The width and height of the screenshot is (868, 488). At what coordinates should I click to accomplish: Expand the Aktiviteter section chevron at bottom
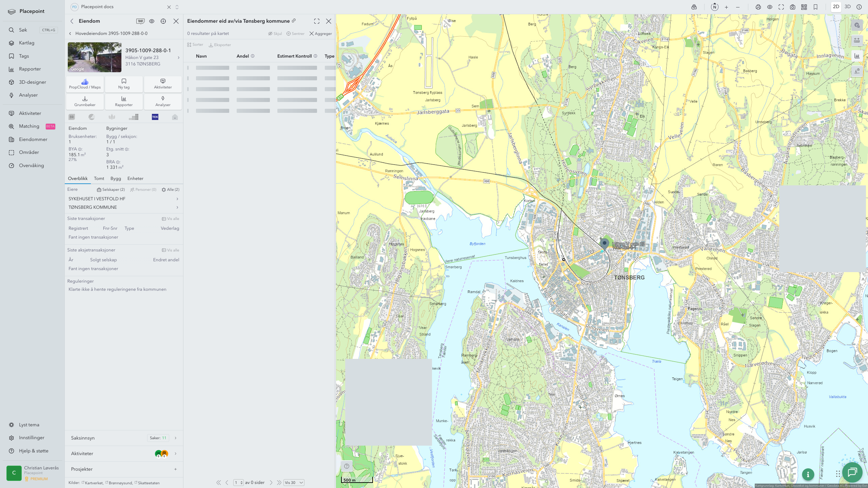tap(176, 454)
